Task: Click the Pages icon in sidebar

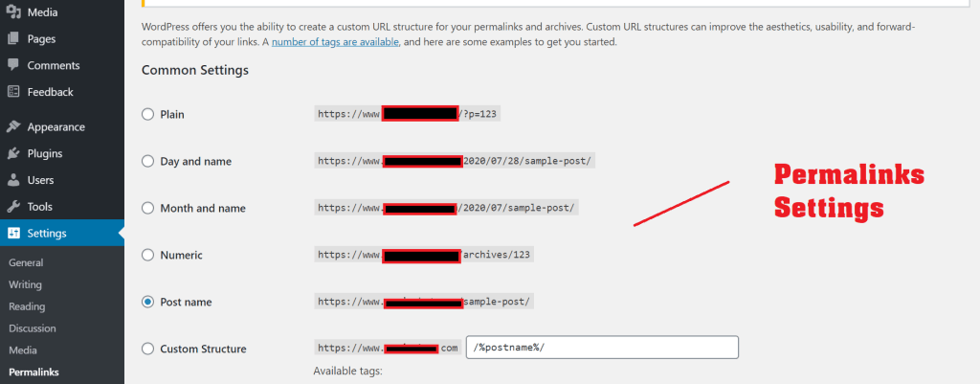Action: pyautogui.click(x=13, y=39)
